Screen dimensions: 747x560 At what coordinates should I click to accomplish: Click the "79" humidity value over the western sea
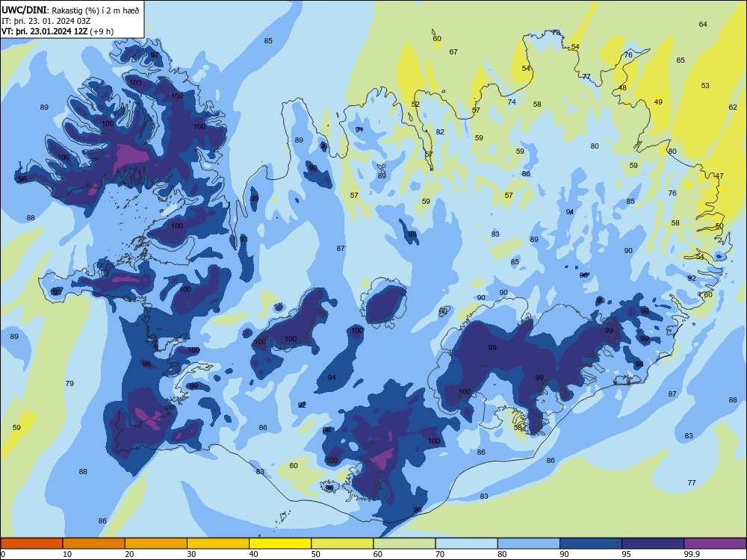tap(69, 383)
